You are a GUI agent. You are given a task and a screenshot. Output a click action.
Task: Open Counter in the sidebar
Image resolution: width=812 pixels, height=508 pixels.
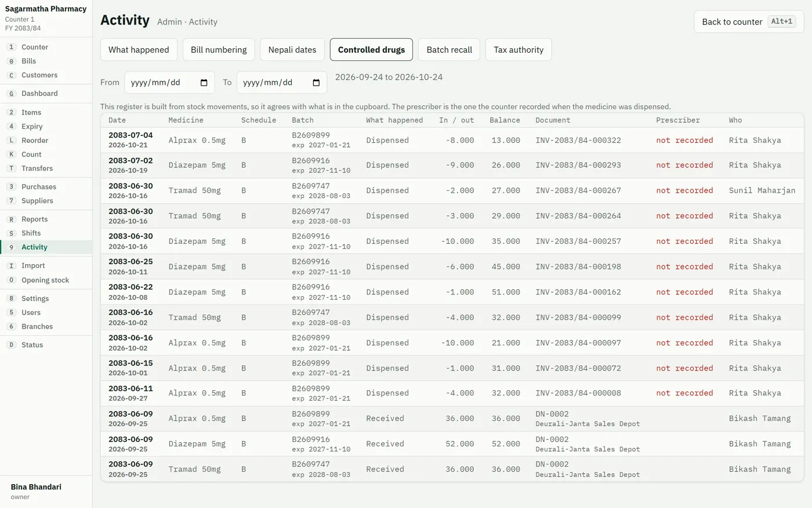(46, 47)
